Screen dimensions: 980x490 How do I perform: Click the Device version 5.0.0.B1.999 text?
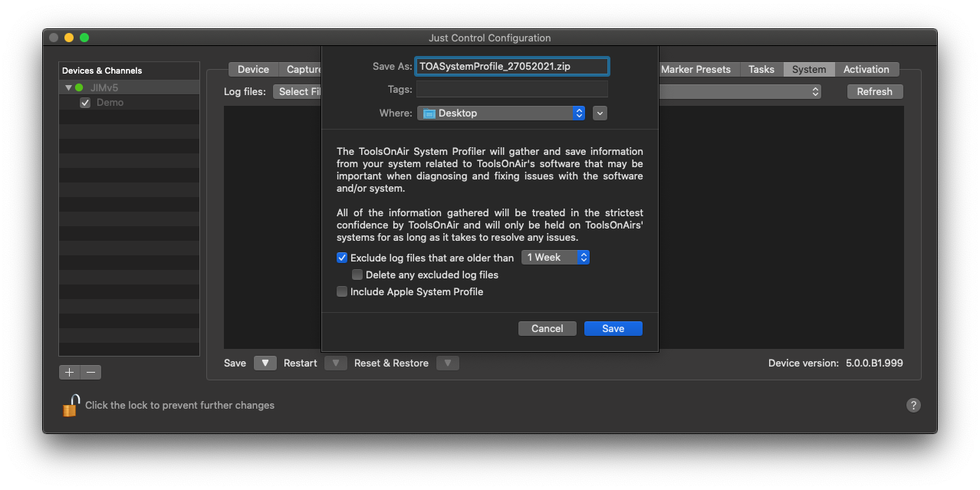point(836,363)
